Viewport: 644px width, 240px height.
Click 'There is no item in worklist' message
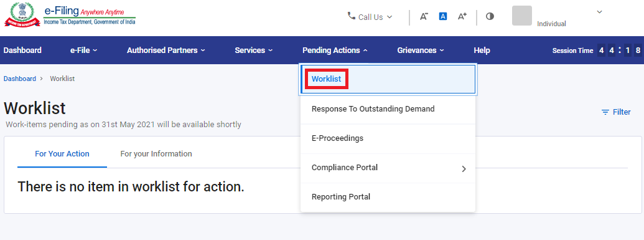click(131, 187)
